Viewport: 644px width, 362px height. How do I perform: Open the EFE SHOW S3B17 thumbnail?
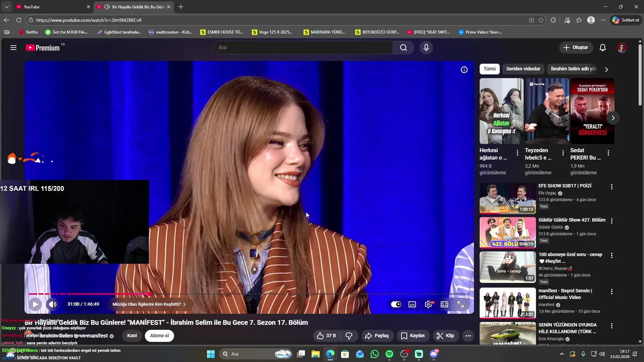coord(508,198)
